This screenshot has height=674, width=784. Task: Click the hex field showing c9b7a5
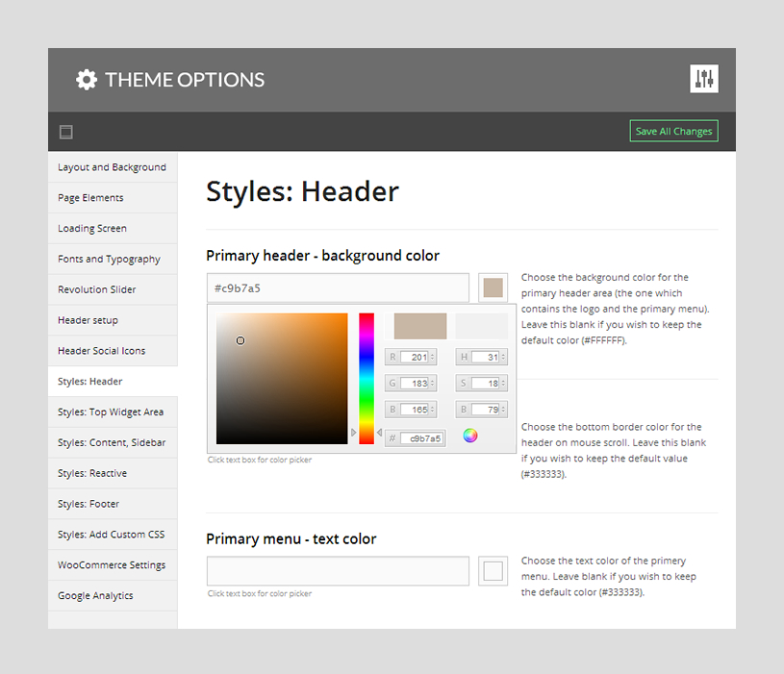[x=422, y=438]
